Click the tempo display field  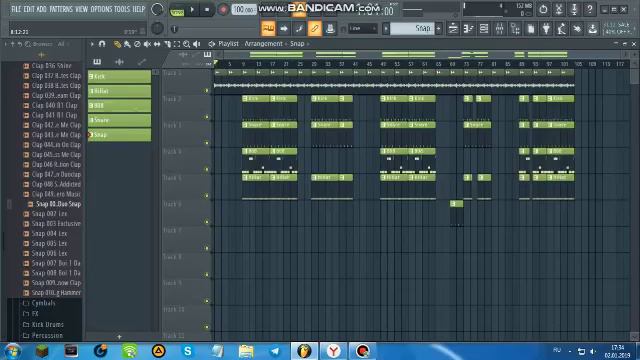(x=244, y=10)
